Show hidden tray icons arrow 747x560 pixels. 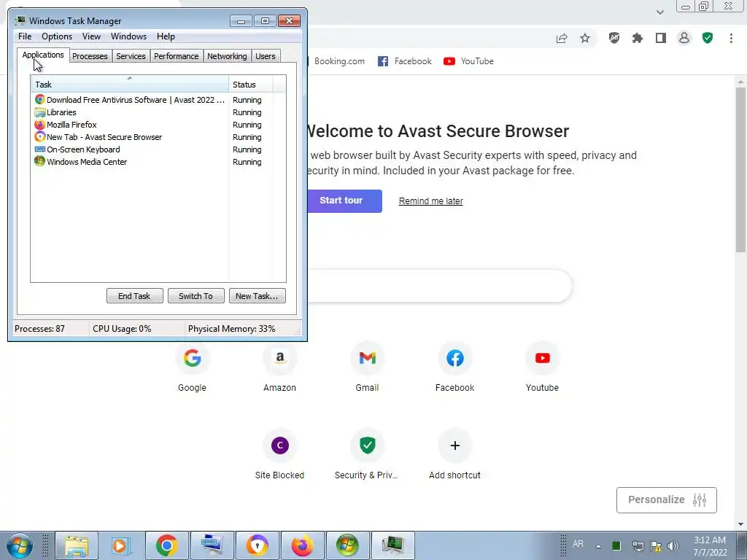598,546
